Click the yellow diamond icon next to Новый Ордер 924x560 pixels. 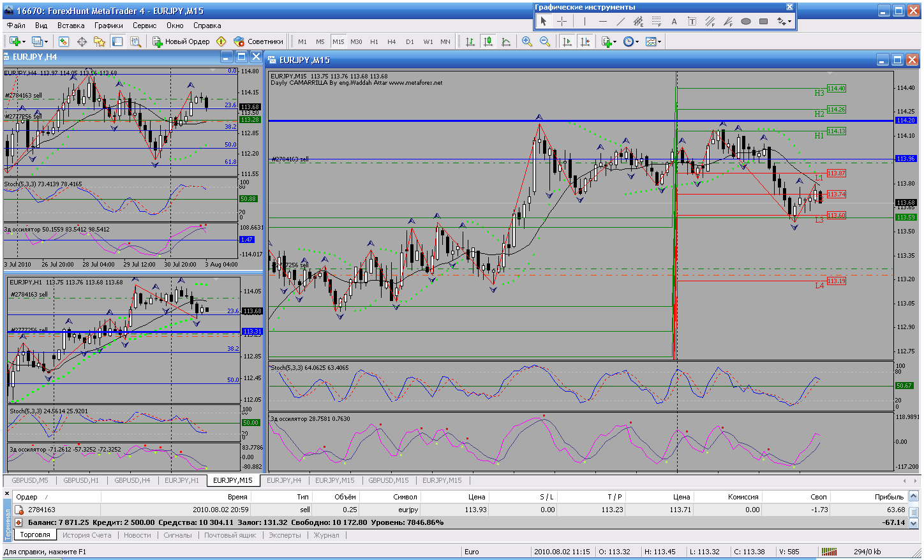coord(221,41)
